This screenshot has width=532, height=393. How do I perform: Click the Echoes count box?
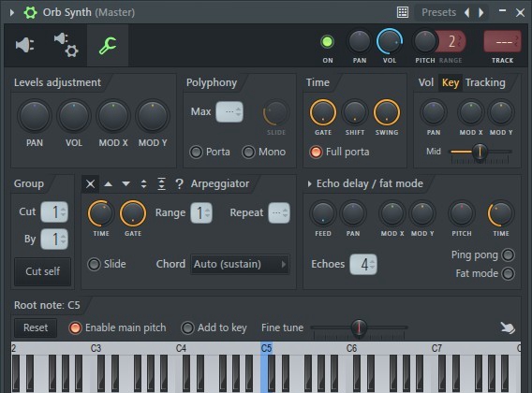[363, 264]
